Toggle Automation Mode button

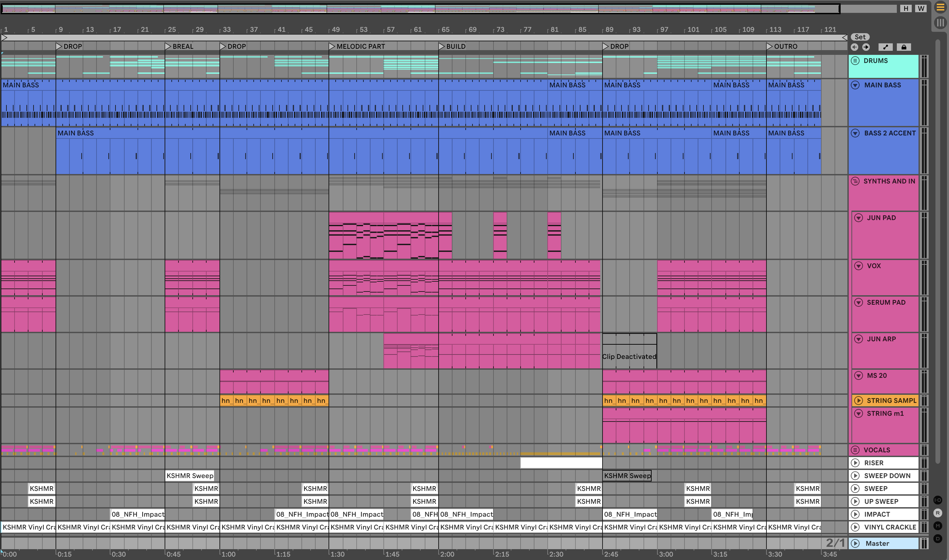[x=885, y=47]
